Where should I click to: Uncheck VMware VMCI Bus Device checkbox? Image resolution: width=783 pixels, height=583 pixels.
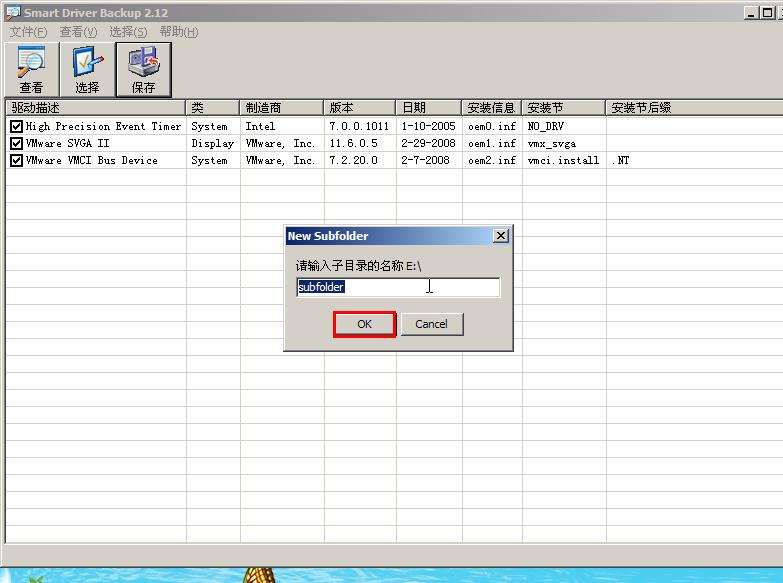(16, 161)
